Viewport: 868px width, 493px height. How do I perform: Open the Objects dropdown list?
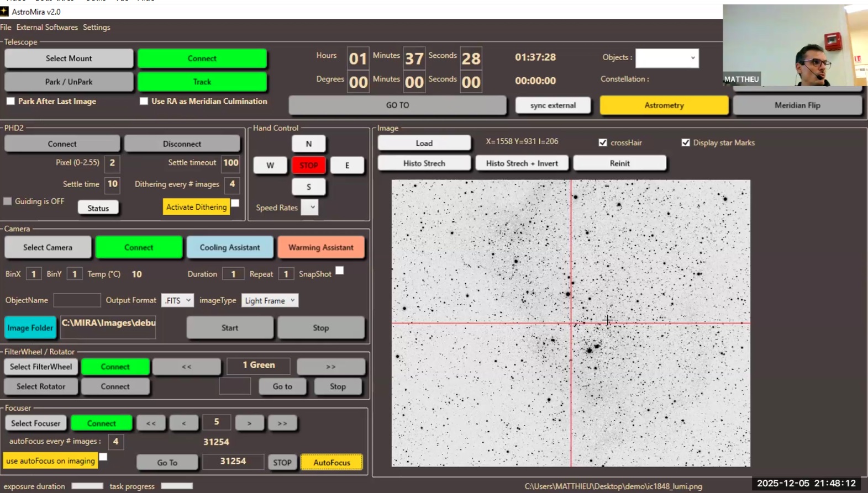[667, 58]
